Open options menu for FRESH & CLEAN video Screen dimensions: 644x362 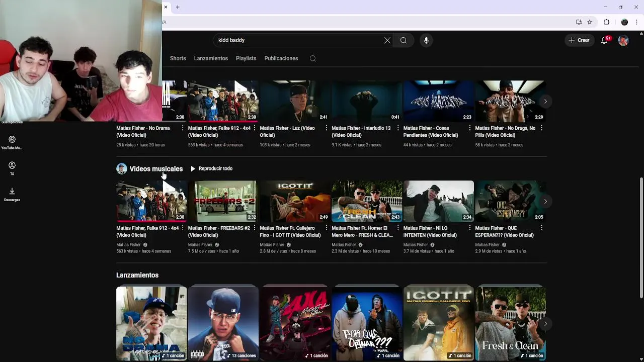[398, 228]
